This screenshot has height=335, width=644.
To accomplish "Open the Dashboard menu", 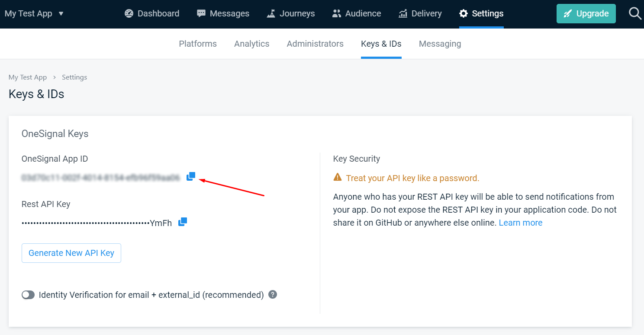I will tap(152, 13).
